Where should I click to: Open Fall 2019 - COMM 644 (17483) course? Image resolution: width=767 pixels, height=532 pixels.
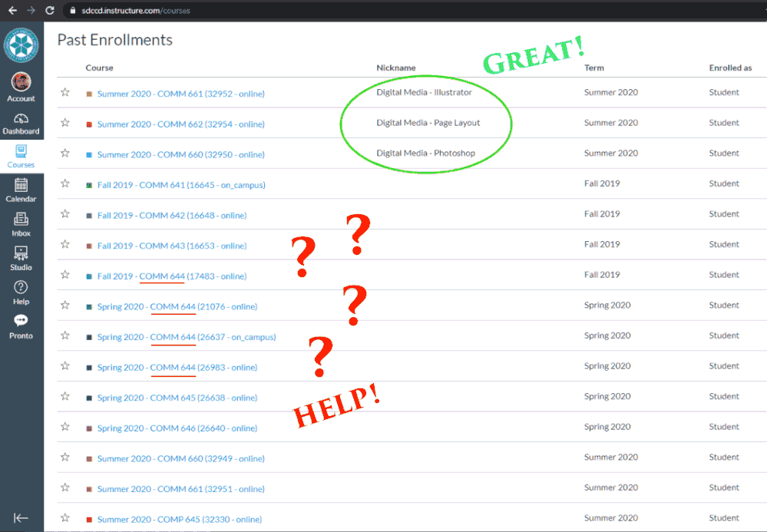click(x=172, y=276)
